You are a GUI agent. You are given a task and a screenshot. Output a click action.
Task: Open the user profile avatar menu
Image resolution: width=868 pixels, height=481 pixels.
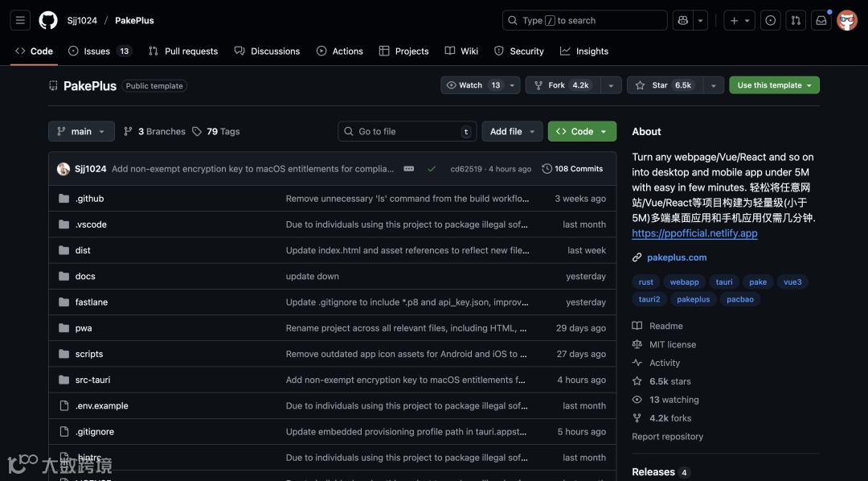point(847,20)
